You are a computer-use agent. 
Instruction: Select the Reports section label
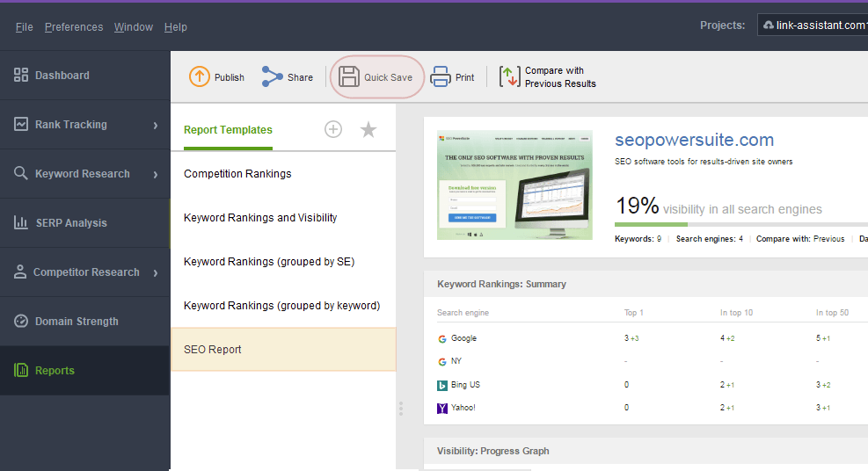(x=55, y=371)
